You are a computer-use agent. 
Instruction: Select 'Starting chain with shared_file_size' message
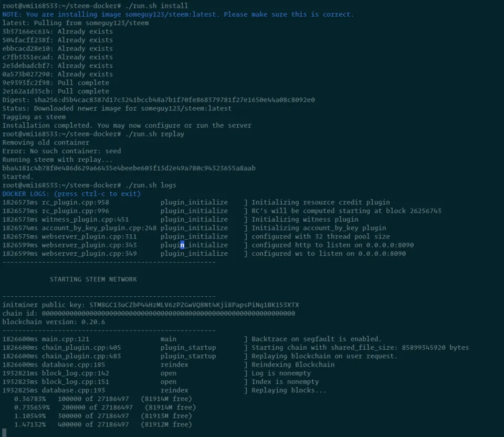[x=360, y=348]
